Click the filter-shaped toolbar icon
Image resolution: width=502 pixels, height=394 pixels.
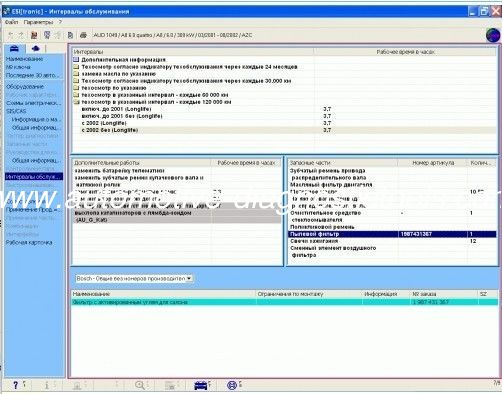click(x=47, y=35)
